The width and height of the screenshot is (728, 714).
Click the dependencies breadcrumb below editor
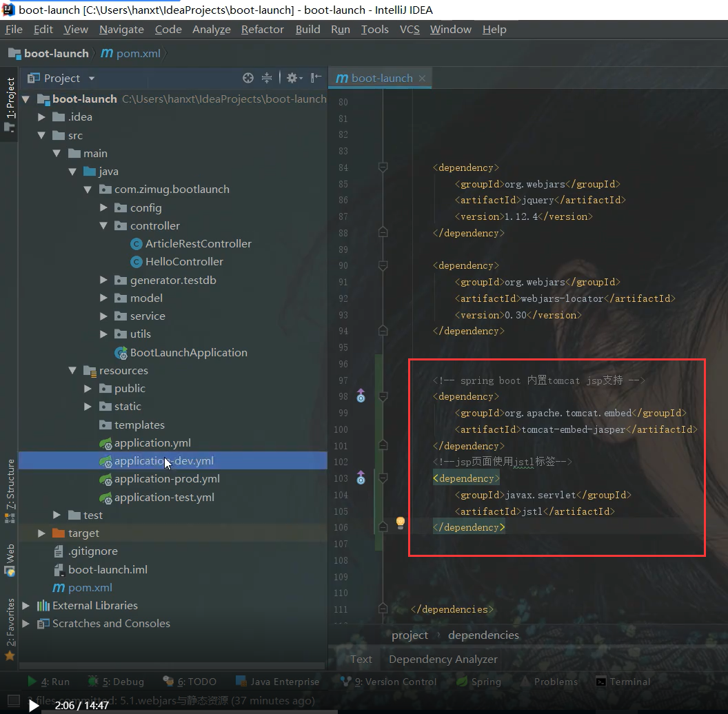(483, 635)
